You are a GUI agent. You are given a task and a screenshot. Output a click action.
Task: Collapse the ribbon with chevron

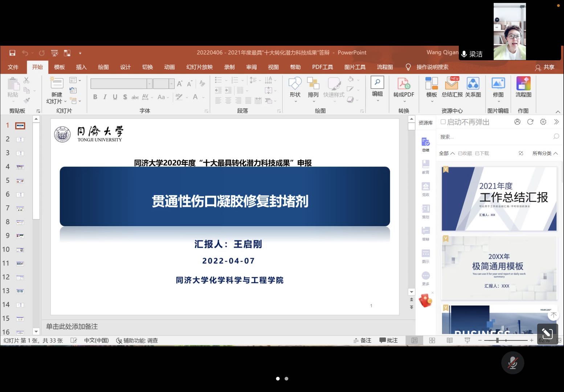[558, 111]
